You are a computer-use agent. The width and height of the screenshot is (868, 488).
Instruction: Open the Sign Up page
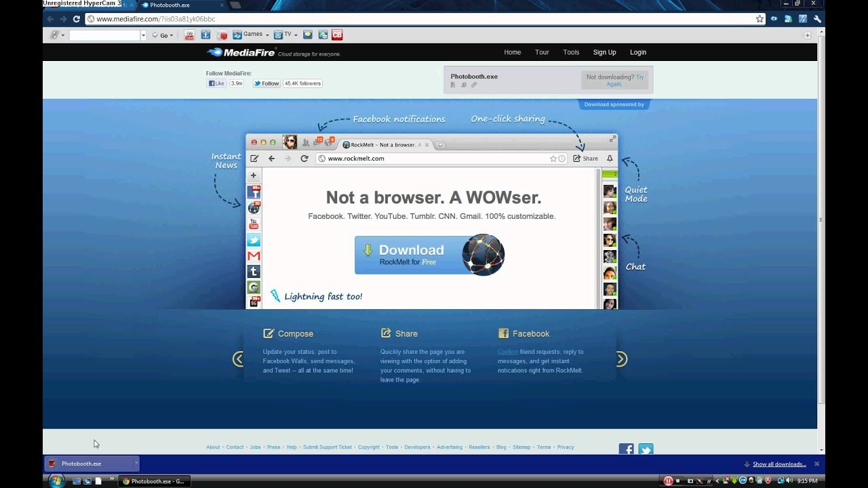(604, 52)
